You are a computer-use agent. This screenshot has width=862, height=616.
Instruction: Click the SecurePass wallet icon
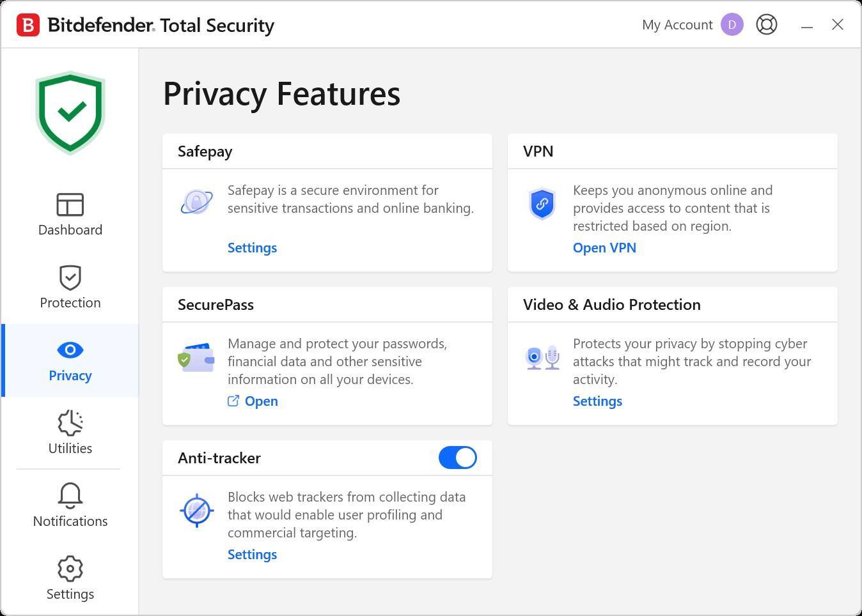pos(196,357)
